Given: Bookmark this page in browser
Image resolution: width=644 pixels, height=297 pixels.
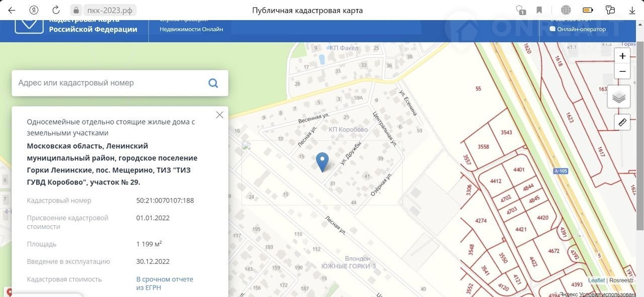Looking at the screenshot, I should (539, 10).
